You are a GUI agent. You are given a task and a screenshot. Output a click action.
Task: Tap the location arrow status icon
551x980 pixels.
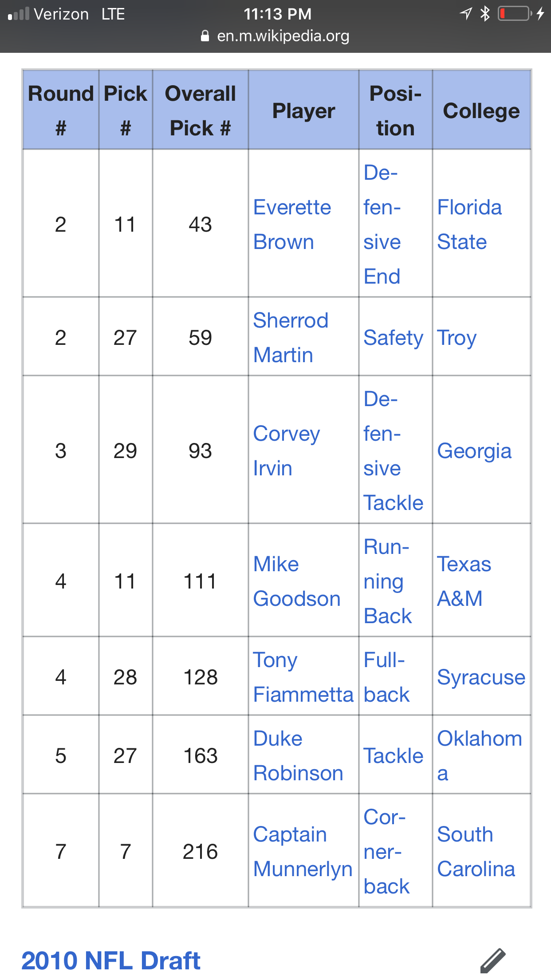[466, 14]
